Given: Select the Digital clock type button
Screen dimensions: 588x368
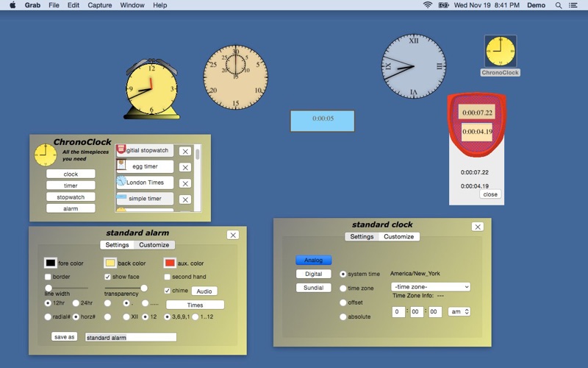Looking at the screenshot, I should (x=314, y=274).
